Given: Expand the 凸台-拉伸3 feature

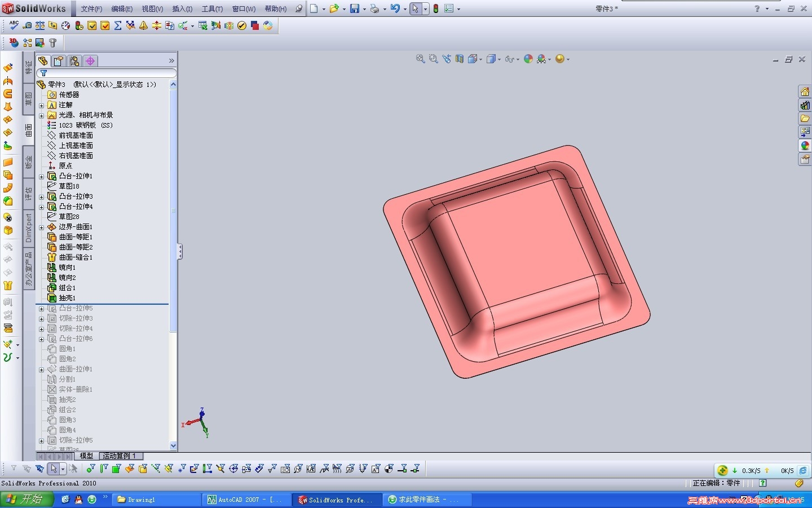Looking at the screenshot, I should point(41,196).
